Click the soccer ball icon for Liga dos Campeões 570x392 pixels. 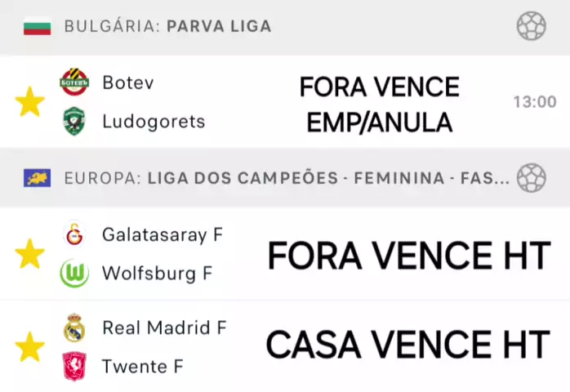click(531, 177)
